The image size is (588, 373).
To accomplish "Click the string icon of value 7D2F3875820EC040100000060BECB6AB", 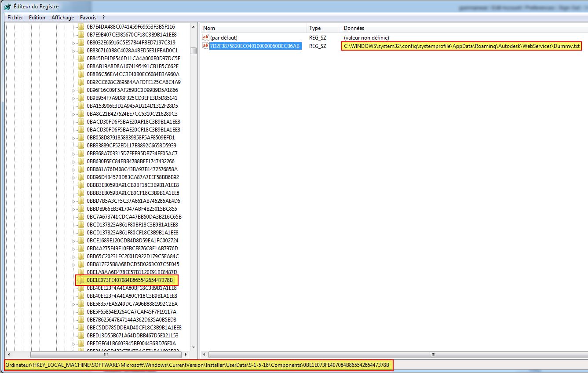I will [205, 46].
